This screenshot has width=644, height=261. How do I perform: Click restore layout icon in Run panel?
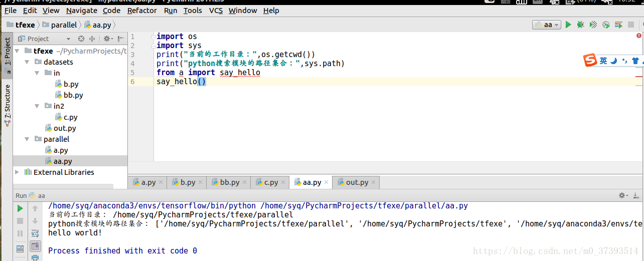pos(20,248)
